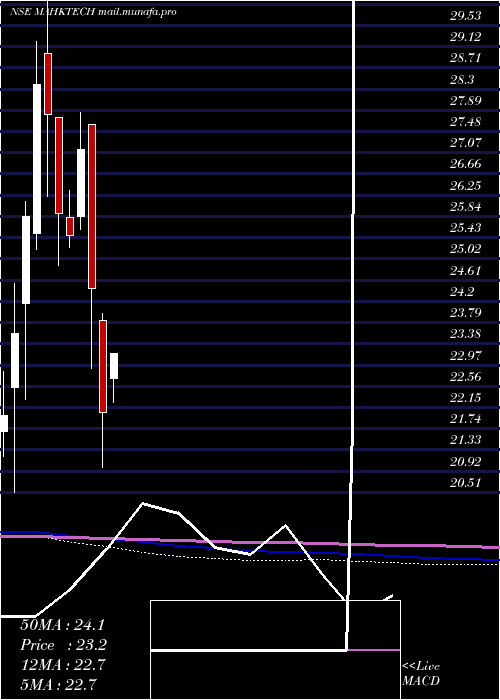Click the 21.33 price axis label
The image size is (500, 700).
tap(466, 440)
